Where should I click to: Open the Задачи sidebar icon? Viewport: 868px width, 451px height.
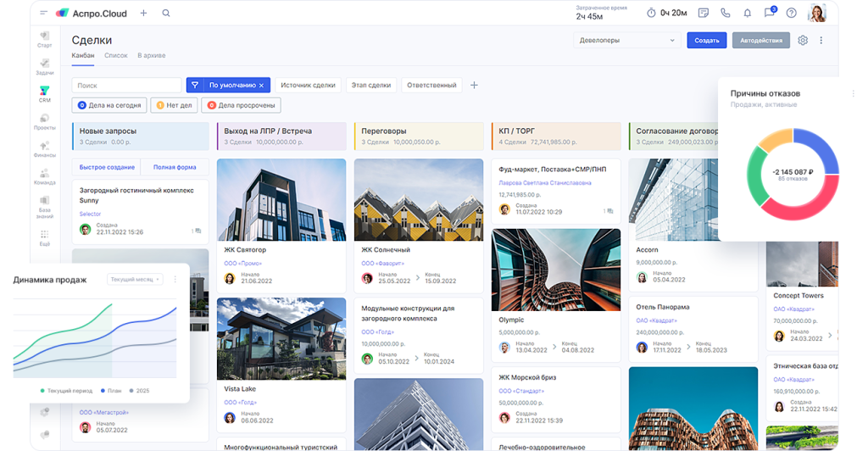tap(44, 66)
